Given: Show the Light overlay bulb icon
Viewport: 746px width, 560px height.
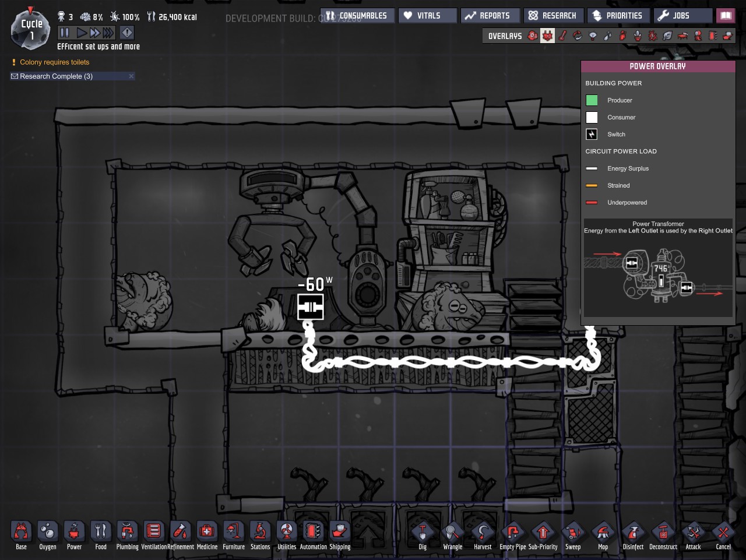Looking at the screenshot, I should tap(593, 36).
